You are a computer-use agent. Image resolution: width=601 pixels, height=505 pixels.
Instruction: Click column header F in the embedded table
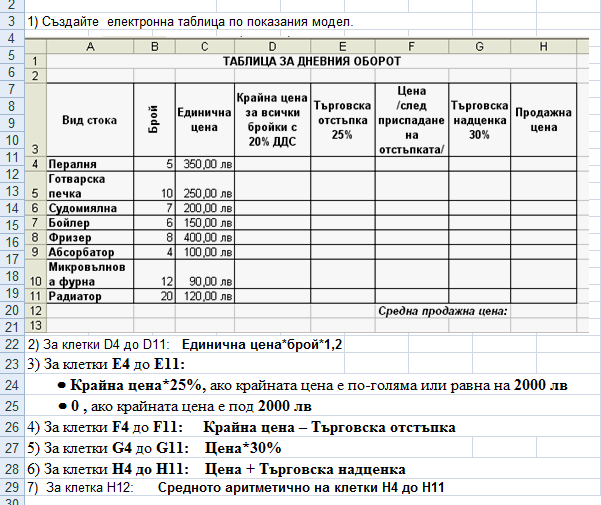click(412, 46)
